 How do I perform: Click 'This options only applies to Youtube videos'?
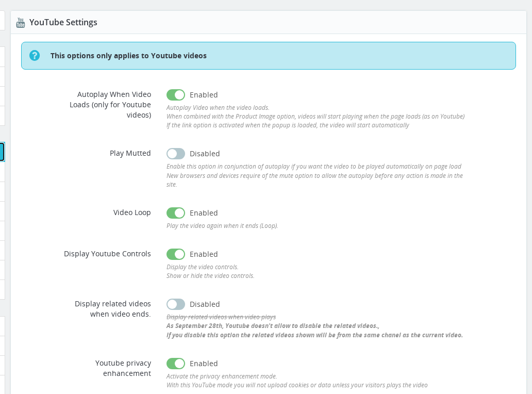click(128, 56)
